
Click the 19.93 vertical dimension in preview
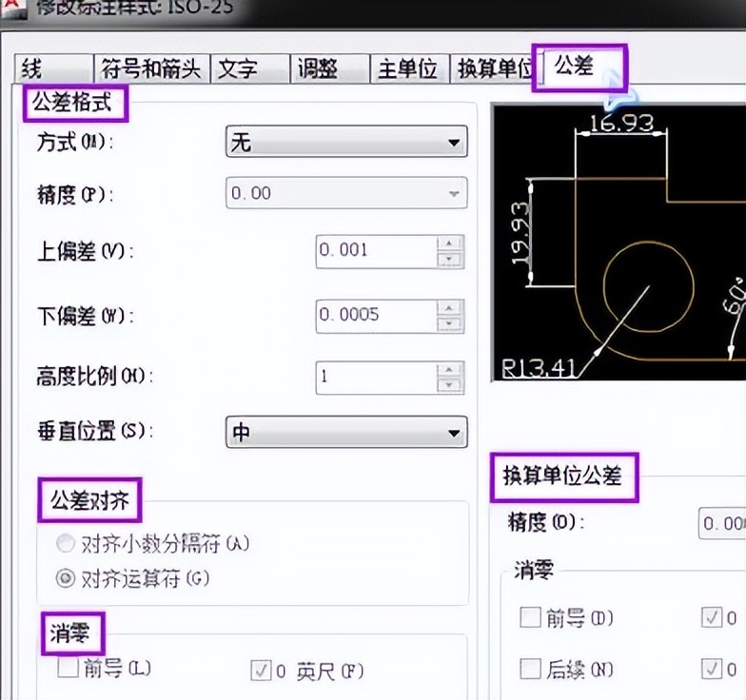[520, 233]
